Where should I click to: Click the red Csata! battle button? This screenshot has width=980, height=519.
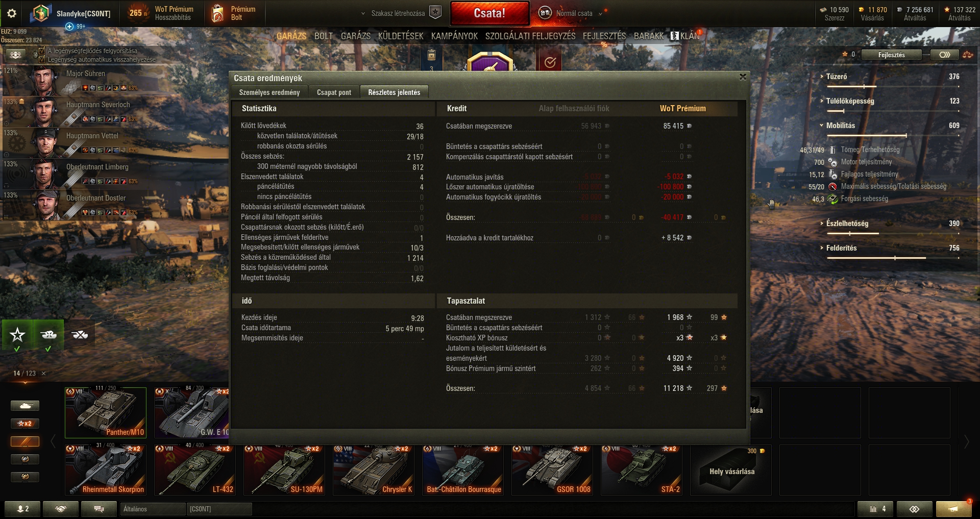coord(489,13)
